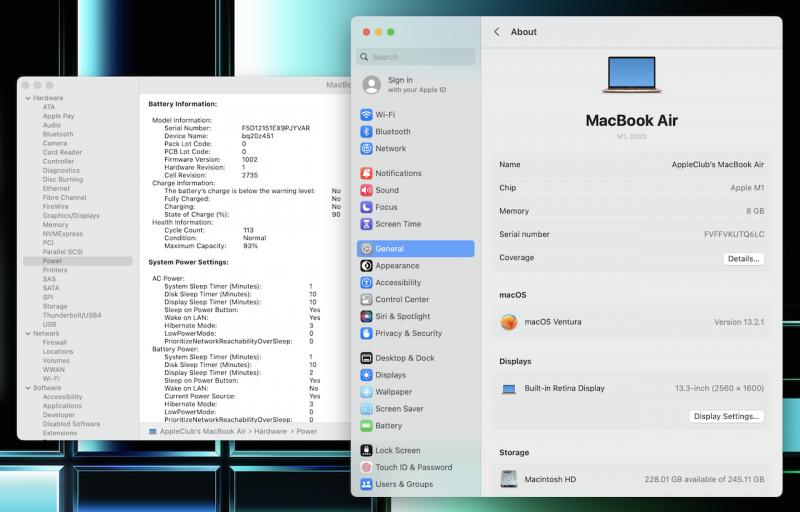Select Firewall under Network in System Information
800x512 pixels.
point(55,343)
